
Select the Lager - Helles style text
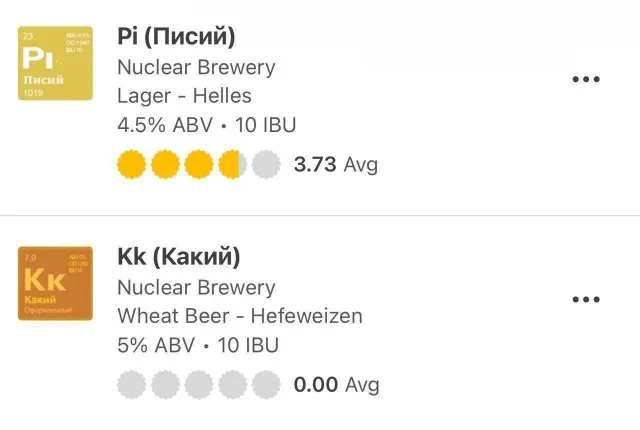[x=184, y=96]
